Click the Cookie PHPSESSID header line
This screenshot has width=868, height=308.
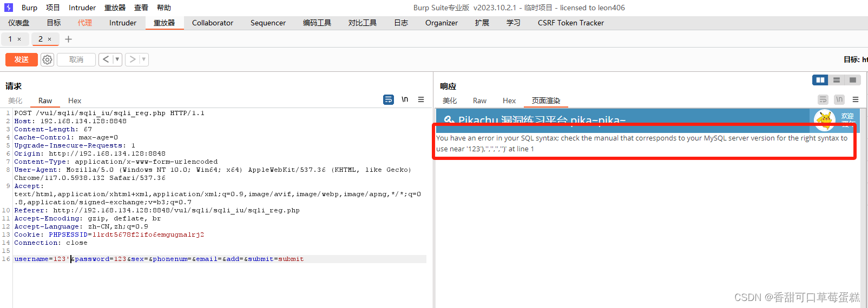pyautogui.click(x=109, y=235)
